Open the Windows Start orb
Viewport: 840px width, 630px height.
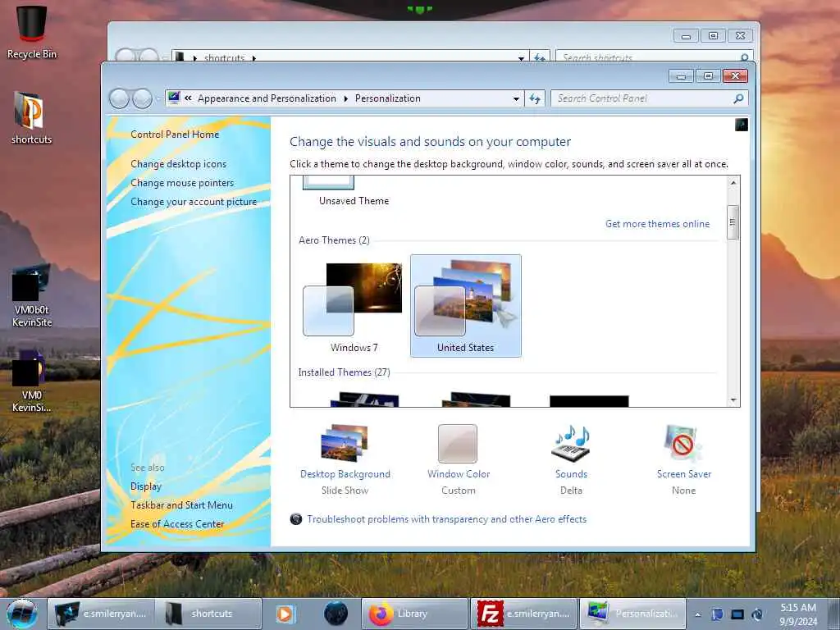22,614
